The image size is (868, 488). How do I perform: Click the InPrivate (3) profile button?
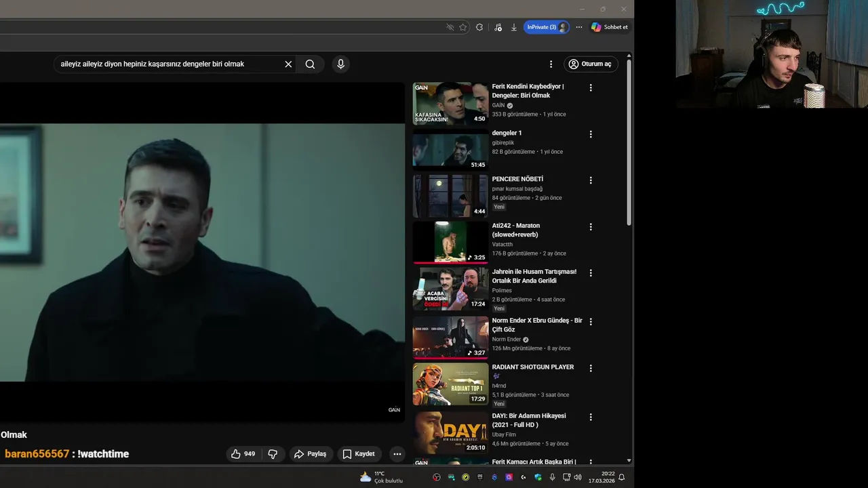click(547, 27)
